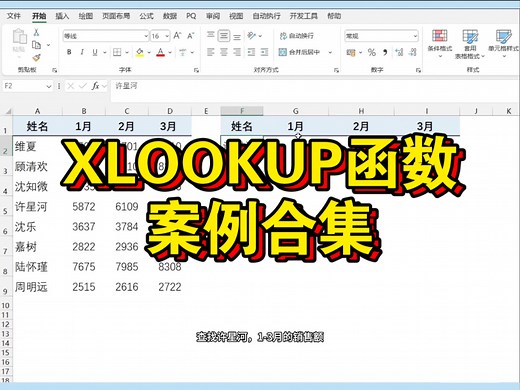Click the Copy icon in clipboard group
This screenshot has width=520, height=390.
click(x=36, y=45)
